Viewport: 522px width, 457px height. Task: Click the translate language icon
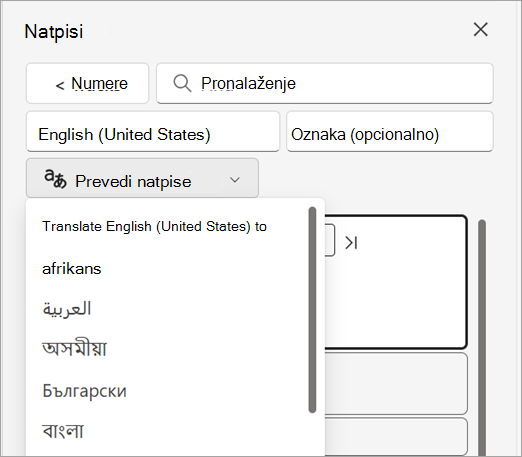tap(55, 179)
